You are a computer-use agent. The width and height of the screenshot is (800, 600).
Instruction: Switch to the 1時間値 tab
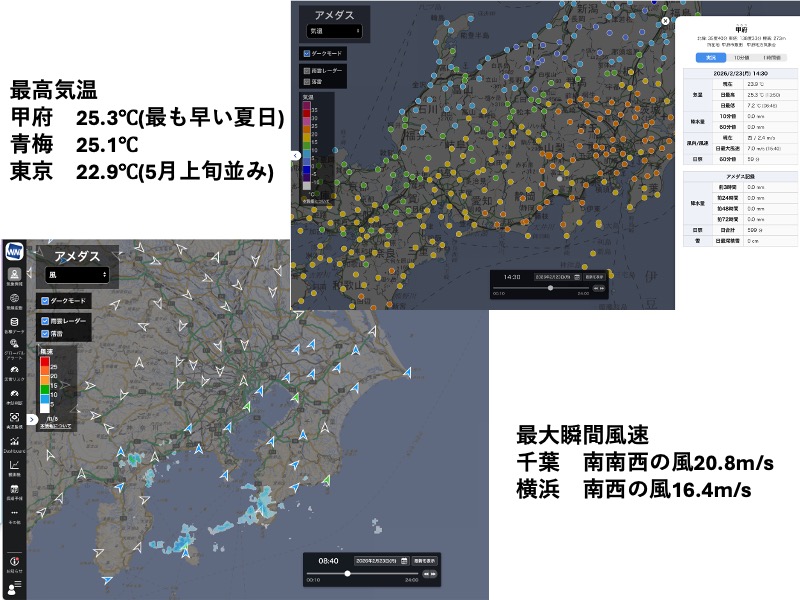pyautogui.click(x=773, y=59)
